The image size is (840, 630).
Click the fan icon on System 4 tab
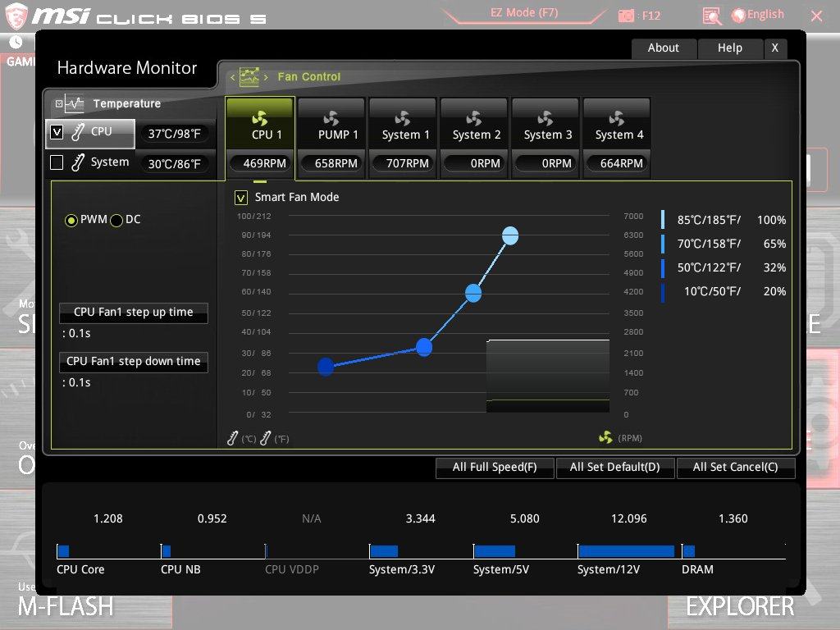[x=617, y=118]
